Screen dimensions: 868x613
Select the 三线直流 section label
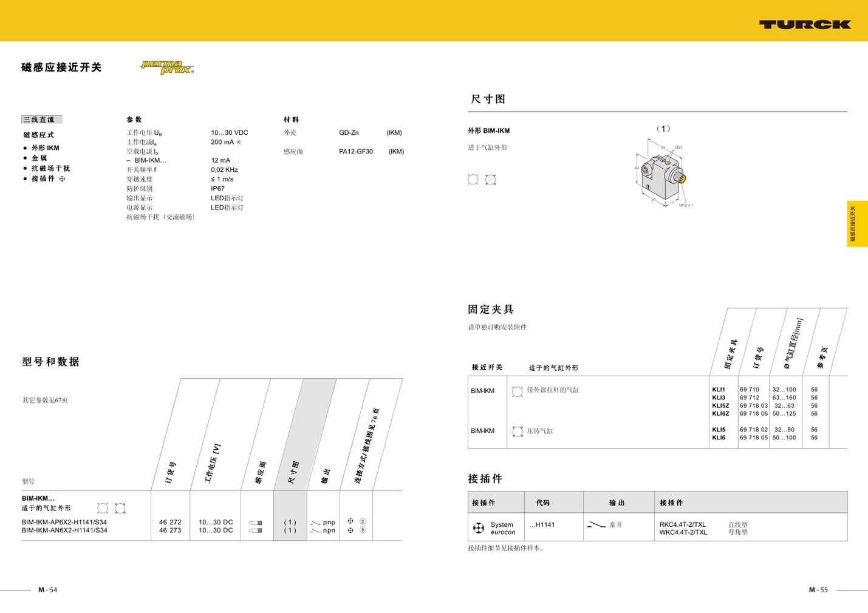[x=41, y=120]
